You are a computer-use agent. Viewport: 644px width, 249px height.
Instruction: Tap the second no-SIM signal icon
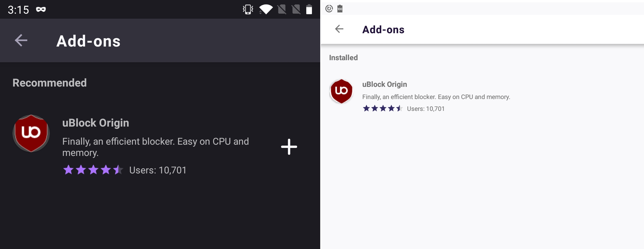pos(296,9)
